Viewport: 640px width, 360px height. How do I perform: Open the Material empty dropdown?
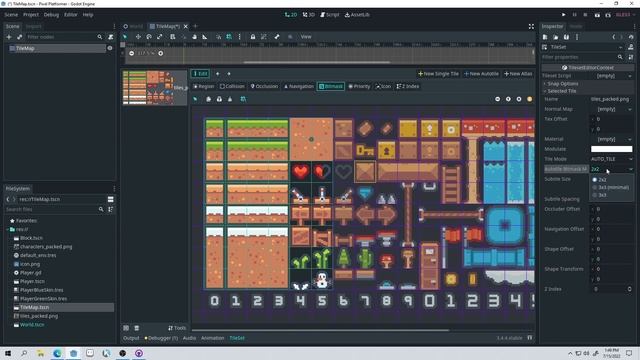point(611,139)
